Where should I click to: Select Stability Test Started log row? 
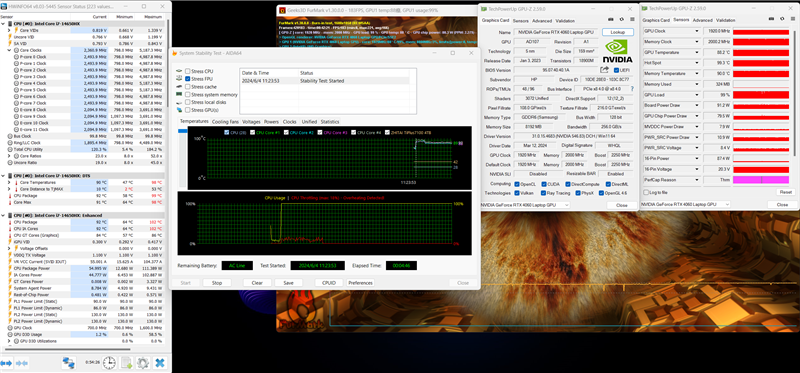pos(324,81)
